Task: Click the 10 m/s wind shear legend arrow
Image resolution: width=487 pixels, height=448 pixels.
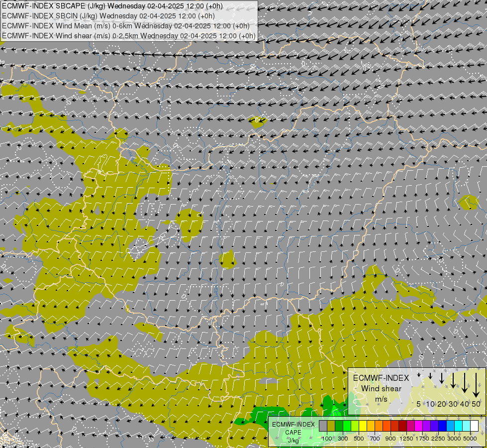Action: coord(430,376)
